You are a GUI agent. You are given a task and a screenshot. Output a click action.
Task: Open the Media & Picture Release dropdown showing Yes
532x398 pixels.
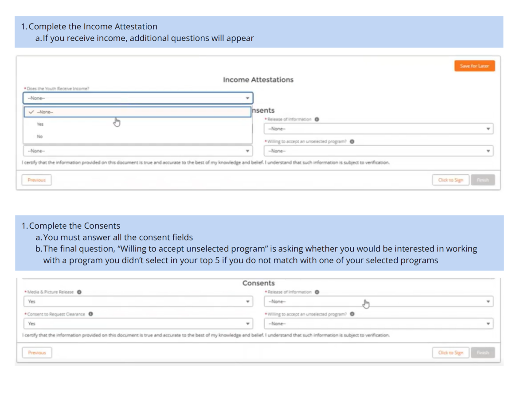[x=138, y=301]
